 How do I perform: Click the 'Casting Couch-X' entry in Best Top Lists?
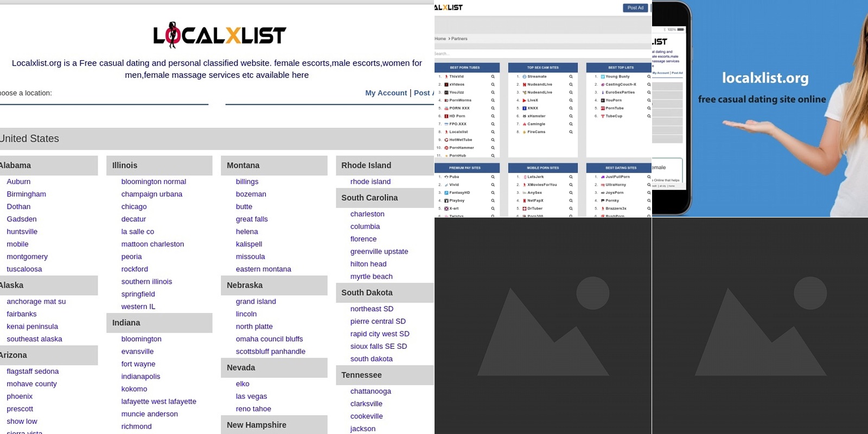(x=621, y=85)
